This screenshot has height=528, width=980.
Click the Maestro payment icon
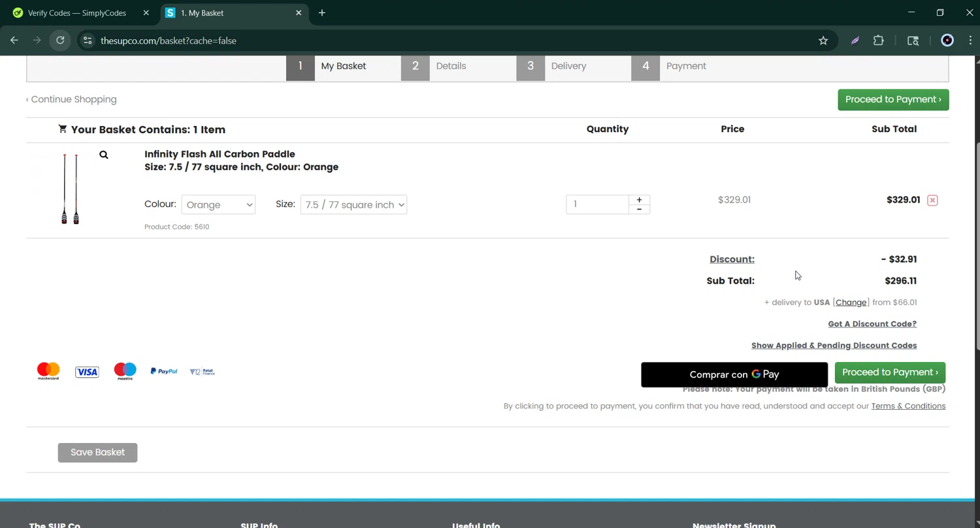pos(125,371)
